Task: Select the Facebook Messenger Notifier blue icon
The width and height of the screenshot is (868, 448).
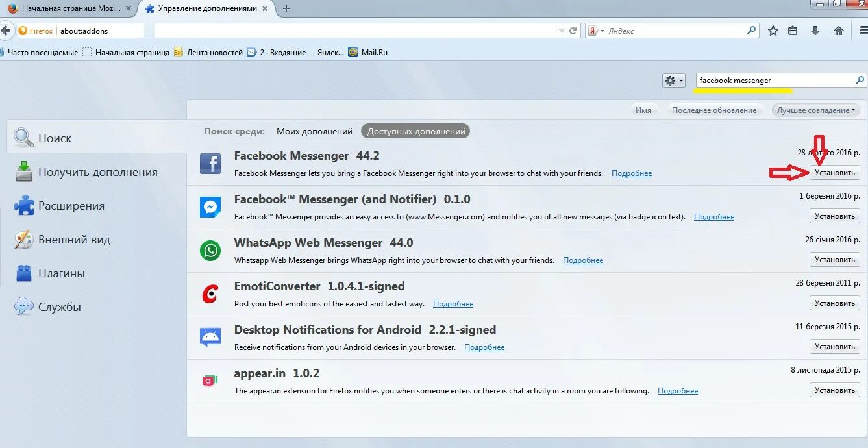Action: click(210, 207)
